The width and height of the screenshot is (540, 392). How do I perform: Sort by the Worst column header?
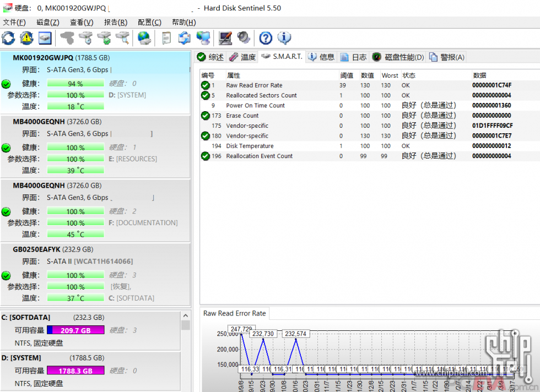point(390,75)
